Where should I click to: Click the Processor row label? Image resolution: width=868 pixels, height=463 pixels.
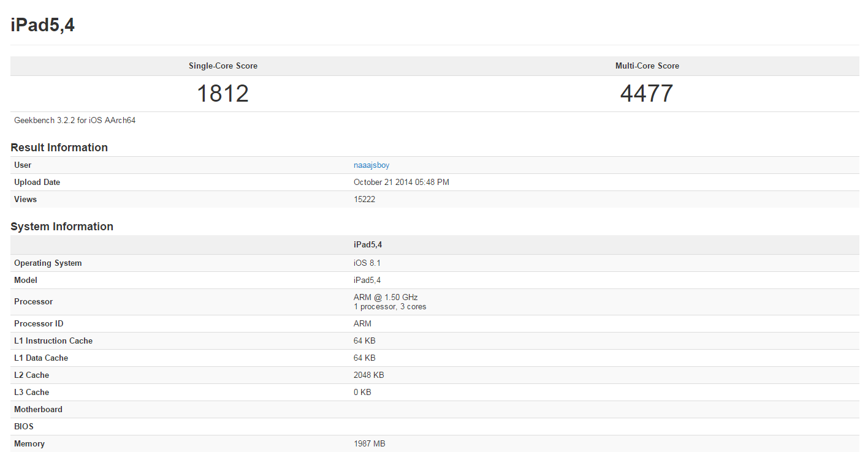pyautogui.click(x=33, y=302)
